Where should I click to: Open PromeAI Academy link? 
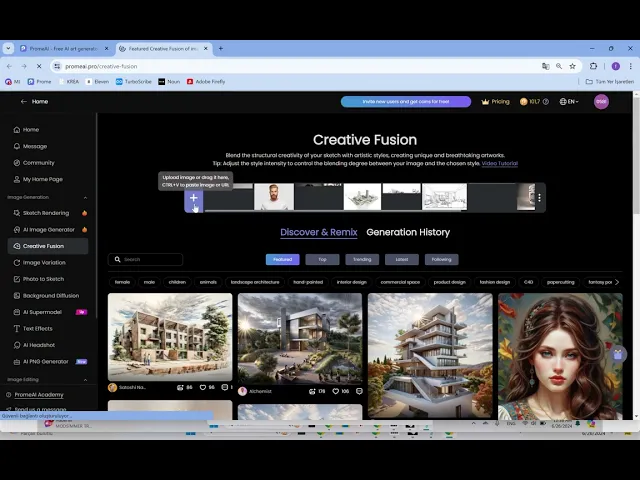click(39, 395)
